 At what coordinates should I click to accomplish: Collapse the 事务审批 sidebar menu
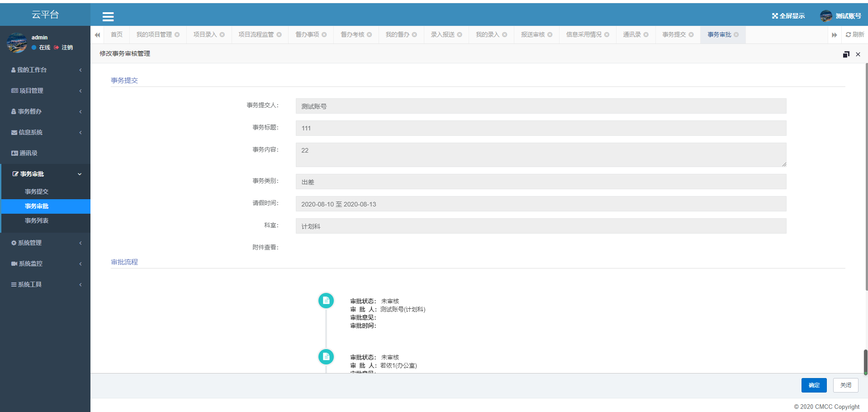45,174
